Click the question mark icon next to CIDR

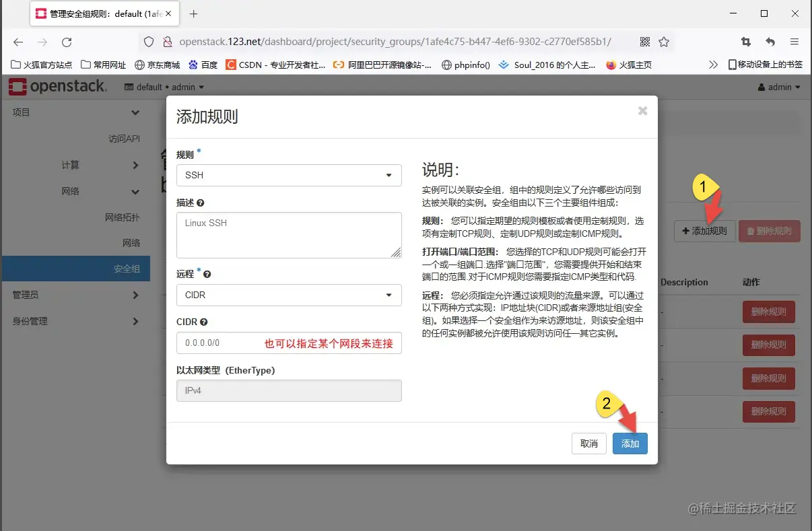[x=203, y=322]
